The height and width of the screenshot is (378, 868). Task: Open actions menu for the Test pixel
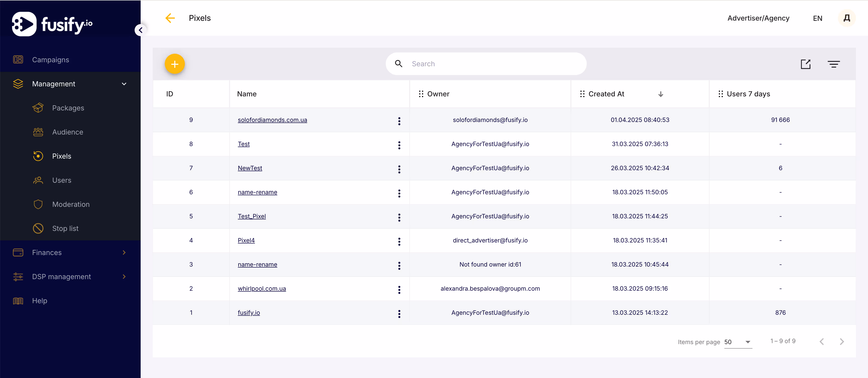399,145
